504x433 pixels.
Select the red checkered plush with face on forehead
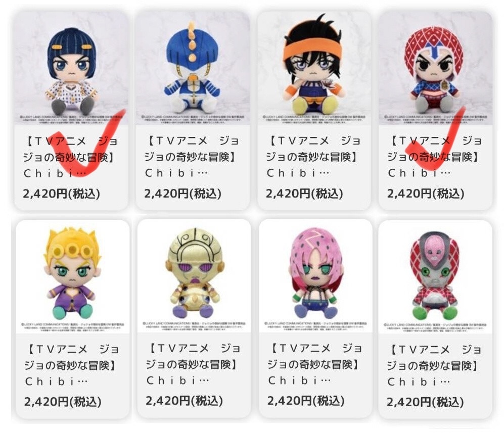pos(435,277)
